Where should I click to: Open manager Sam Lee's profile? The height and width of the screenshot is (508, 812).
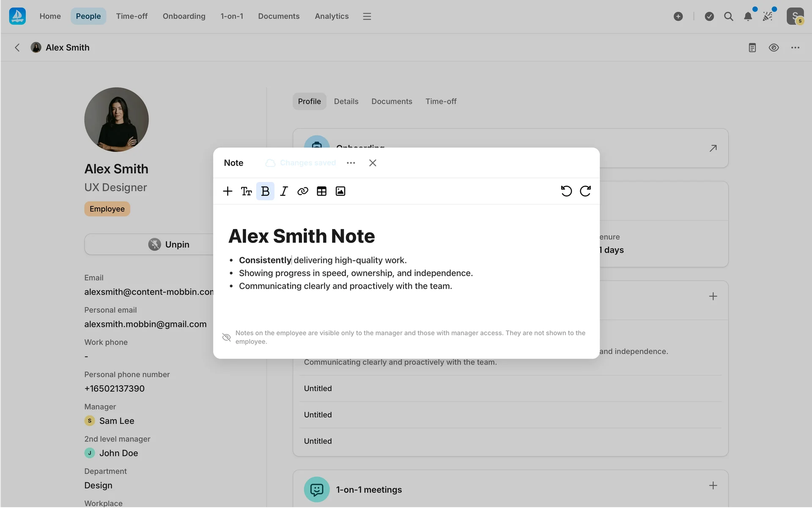tap(117, 421)
